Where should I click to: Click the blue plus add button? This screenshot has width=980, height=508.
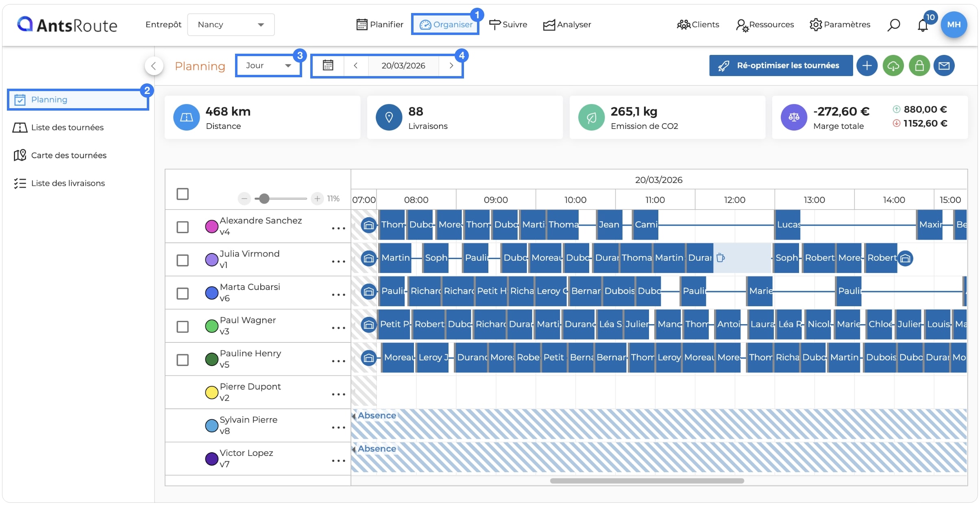(x=867, y=65)
